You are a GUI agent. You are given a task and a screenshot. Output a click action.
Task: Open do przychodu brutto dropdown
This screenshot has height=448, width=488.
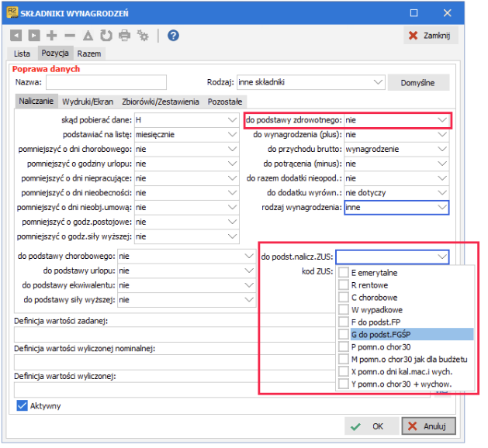click(396, 150)
